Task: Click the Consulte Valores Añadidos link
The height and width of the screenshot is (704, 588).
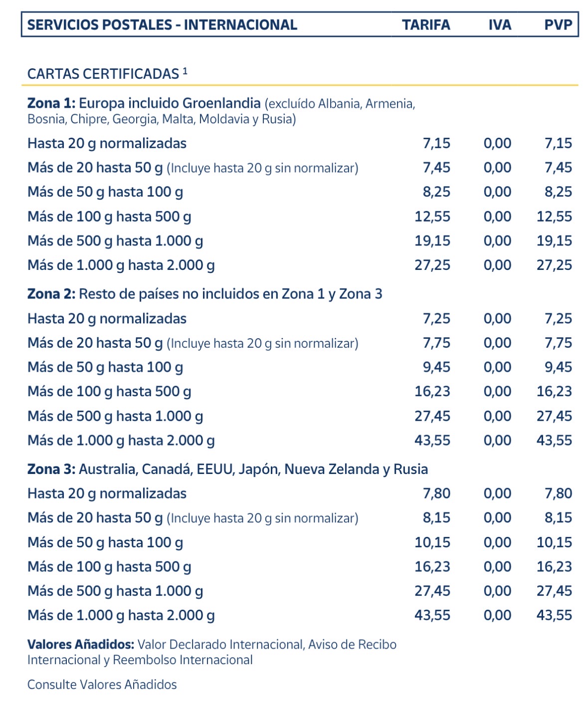Action: pos(102,684)
